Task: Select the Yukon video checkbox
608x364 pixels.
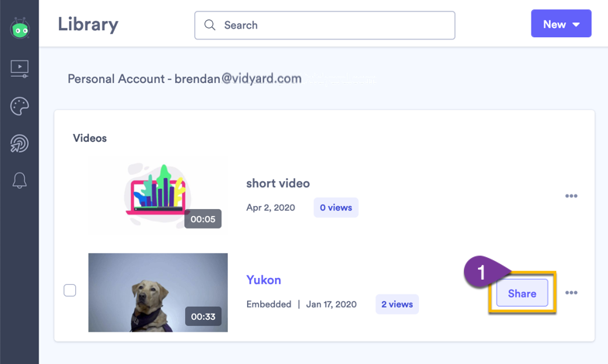Action: tap(70, 290)
